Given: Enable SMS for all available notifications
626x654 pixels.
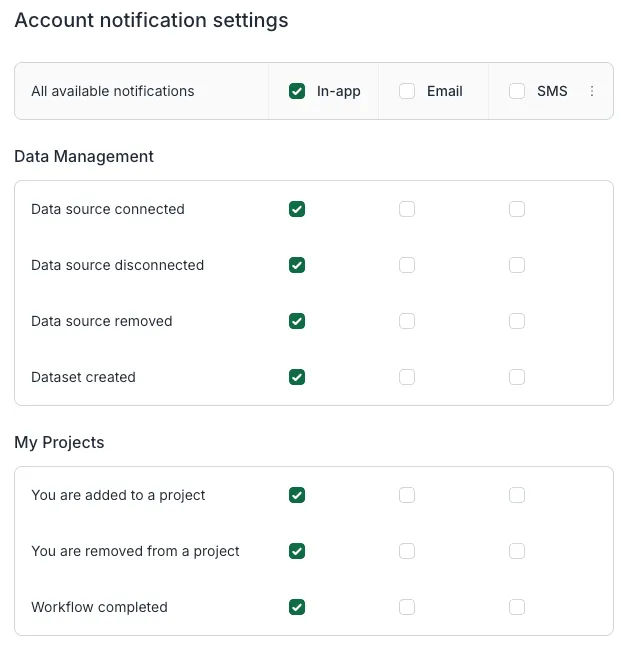Looking at the screenshot, I should click(x=517, y=91).
